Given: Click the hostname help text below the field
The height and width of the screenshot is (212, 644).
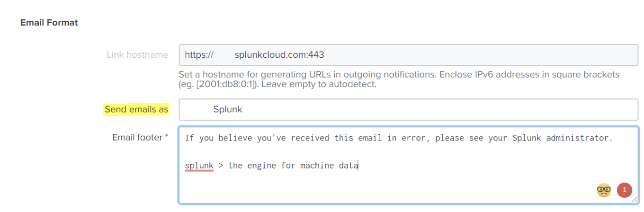Looking at the screenshot, I should 399,75.
